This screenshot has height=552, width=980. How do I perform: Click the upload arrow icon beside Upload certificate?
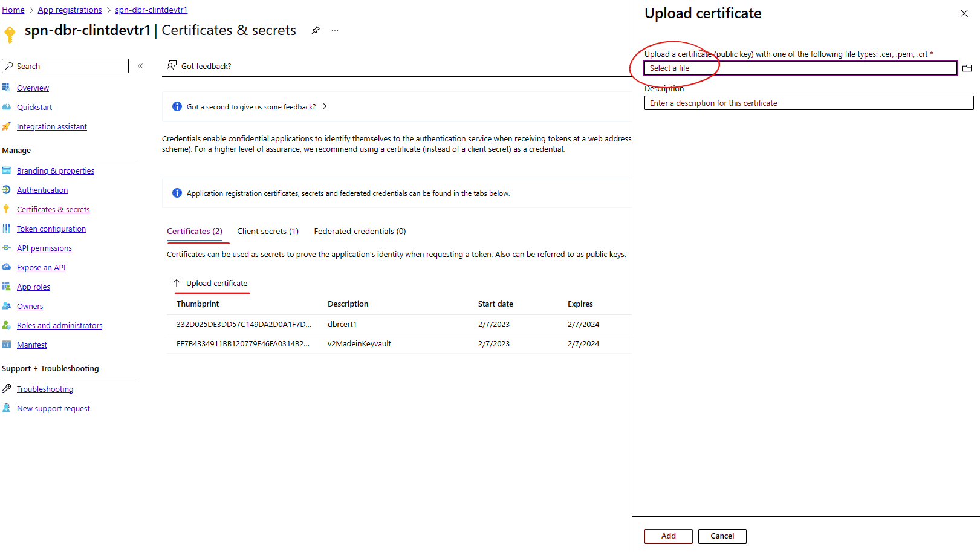click(x=177, y=283)
